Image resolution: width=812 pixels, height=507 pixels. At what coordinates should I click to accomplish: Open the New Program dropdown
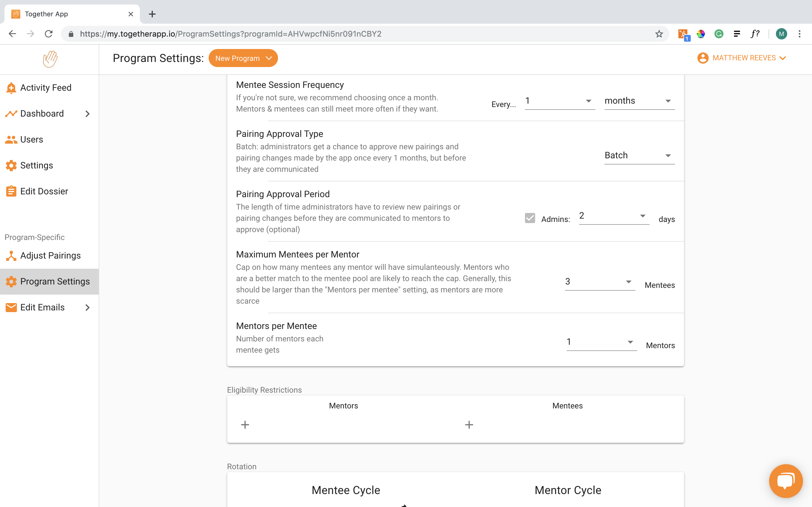pos(243,58)
